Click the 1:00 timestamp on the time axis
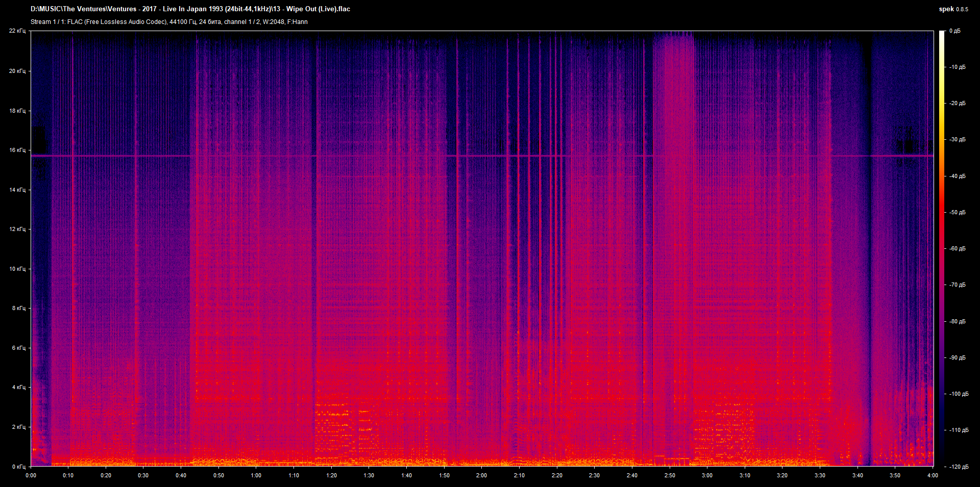Viewport: 980px width, 487px height. 257,475
